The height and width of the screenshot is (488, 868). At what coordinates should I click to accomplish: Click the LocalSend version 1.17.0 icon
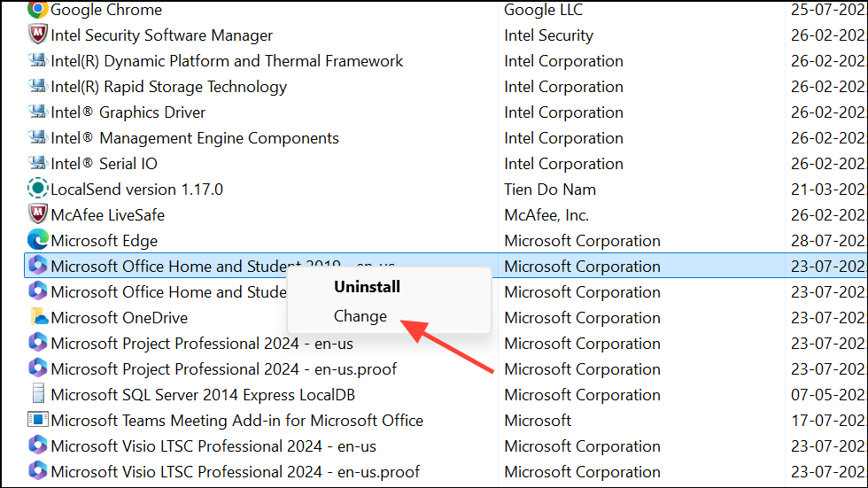37,190
